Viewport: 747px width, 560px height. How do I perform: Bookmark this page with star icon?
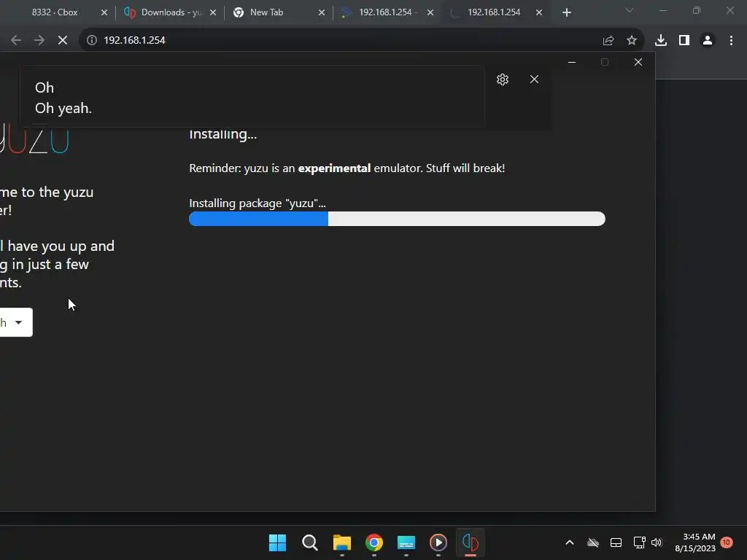pos(632,41)
